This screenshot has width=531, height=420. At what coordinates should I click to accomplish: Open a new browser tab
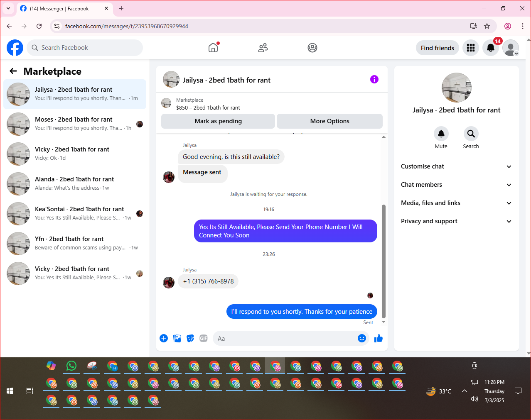tap(121, 8)
